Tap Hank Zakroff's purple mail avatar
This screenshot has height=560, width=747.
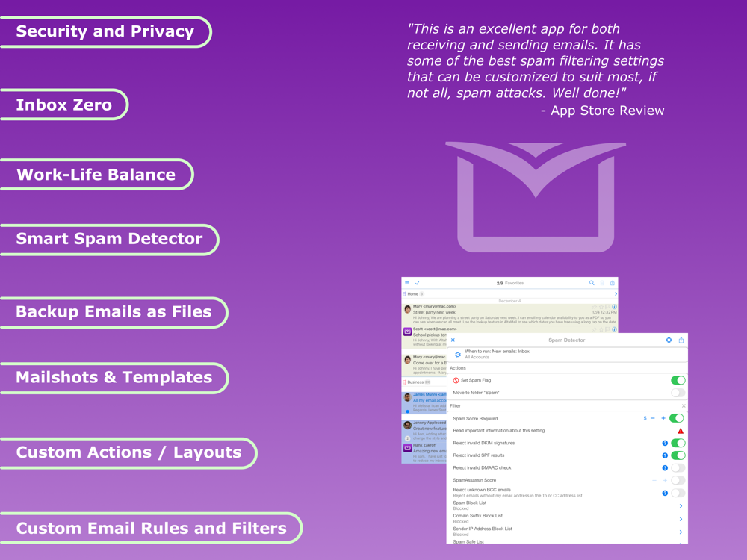click(x=408, y=448)
